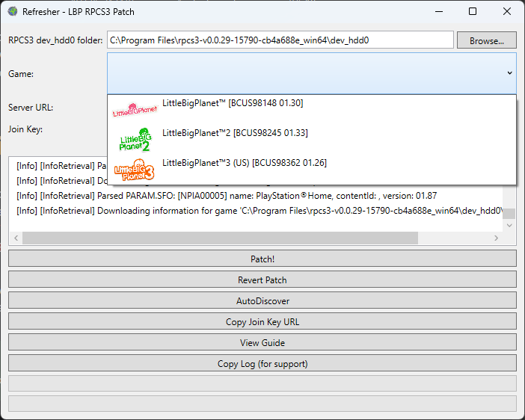Pick LittleBigPlanet™3 (US) [BCUS98362 01.26]

coord(312,170)
